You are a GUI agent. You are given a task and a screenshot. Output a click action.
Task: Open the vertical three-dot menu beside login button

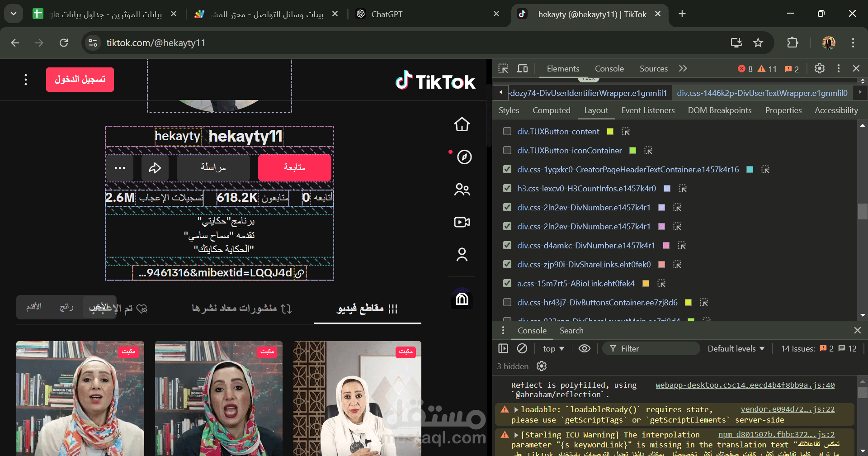point(26,80)
